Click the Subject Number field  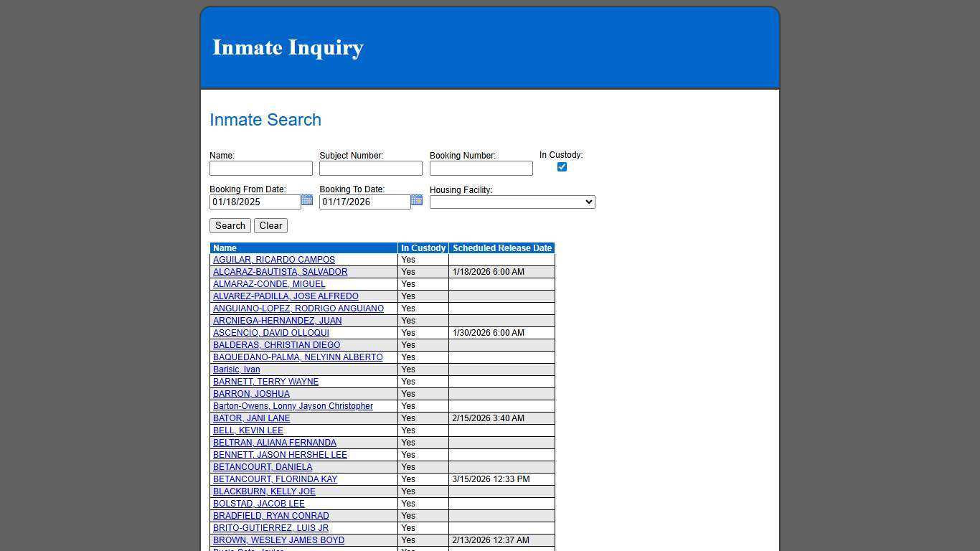371,168
